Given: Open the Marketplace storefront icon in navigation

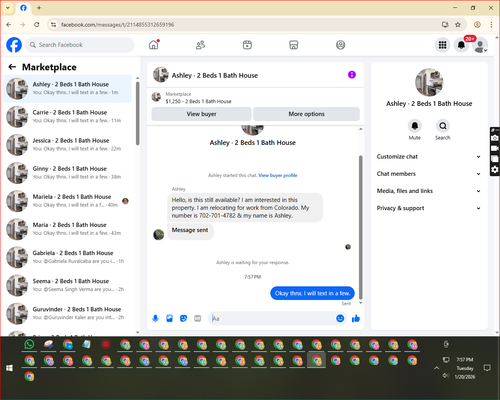Looking at the screenshot, I should [x=294, y=45].
